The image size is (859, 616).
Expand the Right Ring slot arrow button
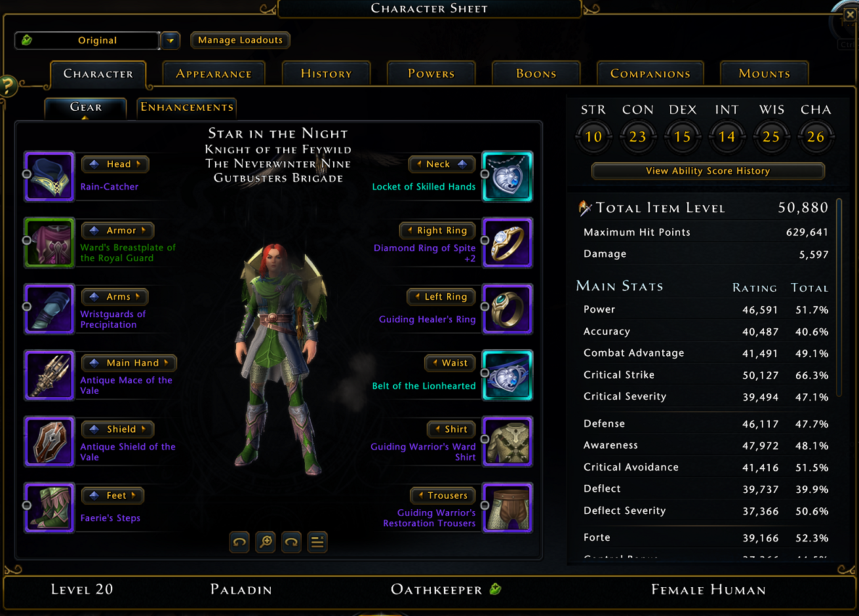437,230
